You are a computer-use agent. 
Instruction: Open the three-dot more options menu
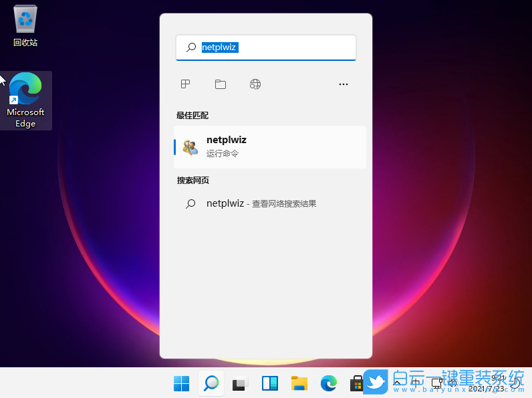[x=344, y=84]
